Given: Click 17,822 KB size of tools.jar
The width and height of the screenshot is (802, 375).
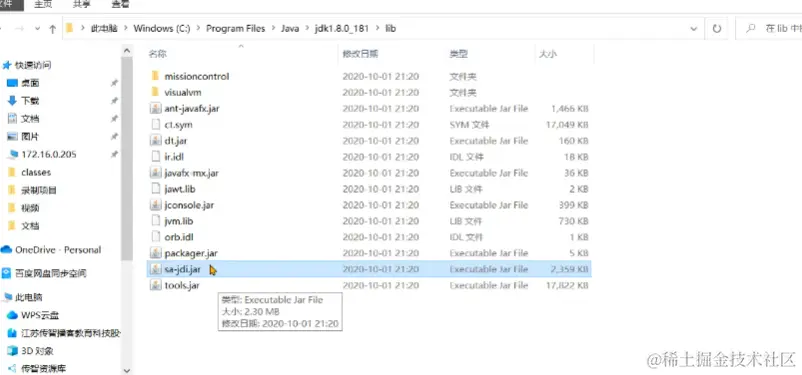Looking at the screenshot, I should click(x=567, y=285).
